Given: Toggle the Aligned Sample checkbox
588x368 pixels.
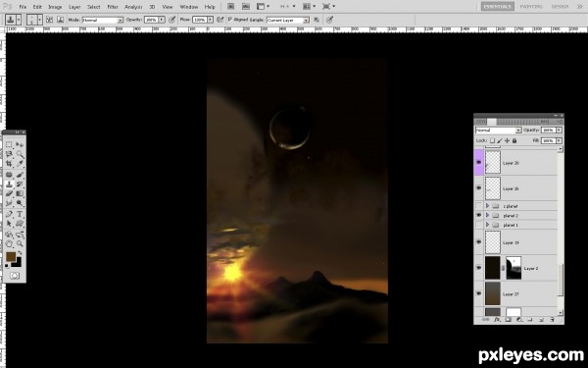Looking at the screenshot, I should [230, 20].
